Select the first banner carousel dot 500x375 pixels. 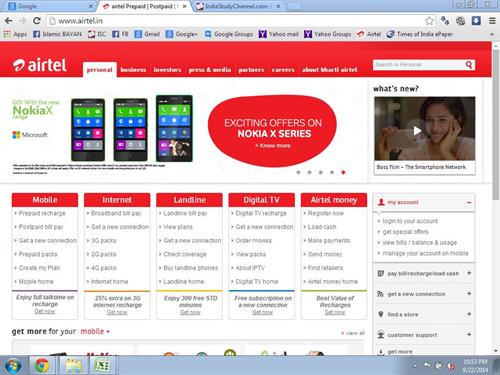point(298,172)
